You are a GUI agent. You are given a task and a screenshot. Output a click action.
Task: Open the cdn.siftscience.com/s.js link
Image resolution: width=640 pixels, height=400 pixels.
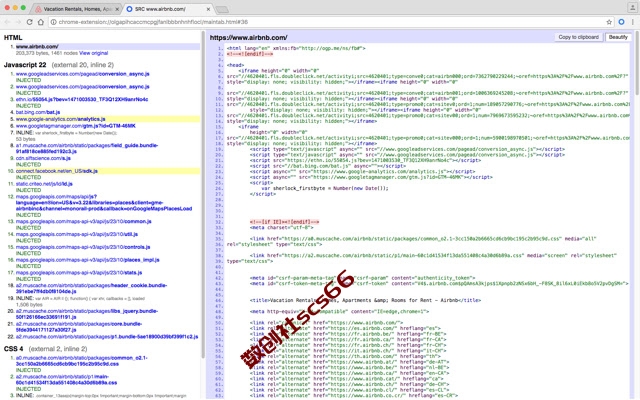tap(43, 158)
